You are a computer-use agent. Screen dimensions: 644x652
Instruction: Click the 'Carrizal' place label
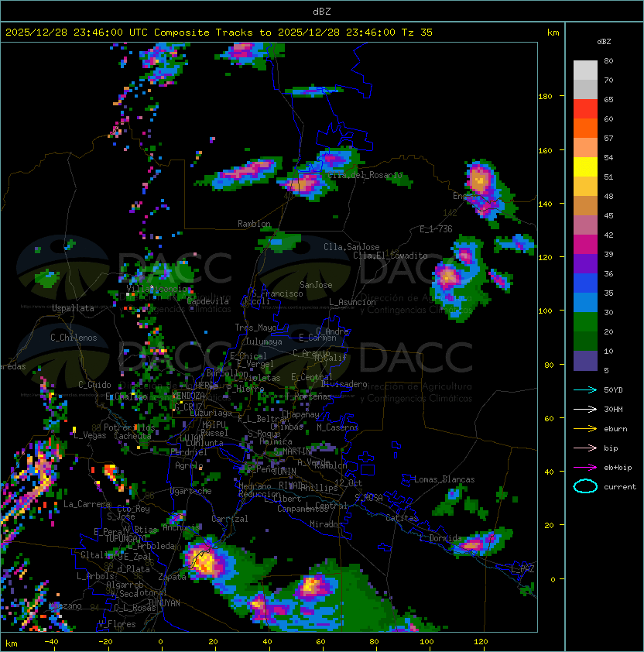[x=230, y=519]
